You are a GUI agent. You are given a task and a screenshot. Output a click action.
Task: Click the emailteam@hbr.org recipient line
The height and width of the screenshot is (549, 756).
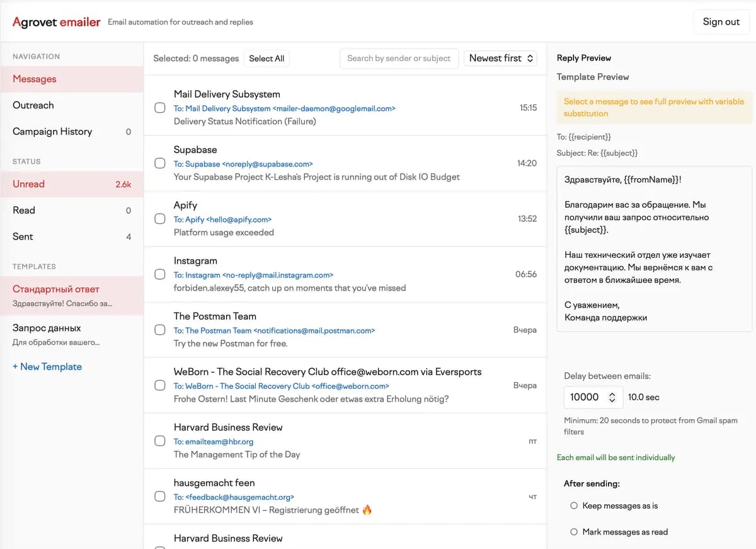214,441
